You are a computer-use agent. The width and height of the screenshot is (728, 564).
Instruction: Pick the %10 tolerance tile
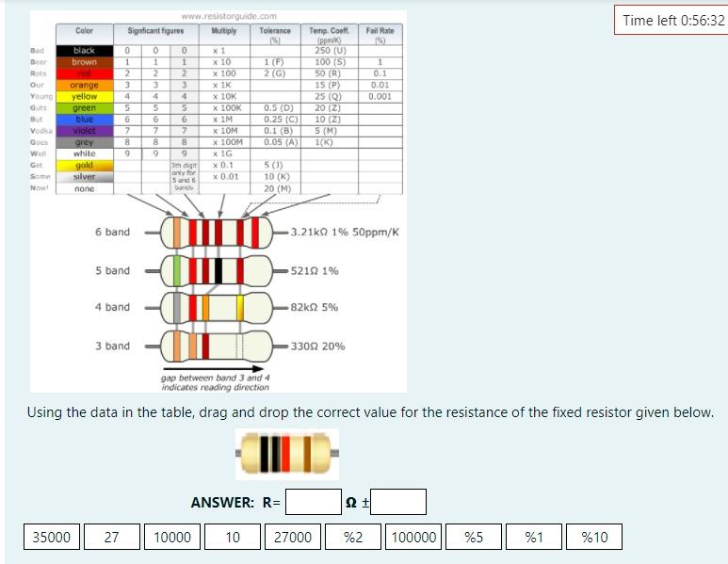[595, 537]
